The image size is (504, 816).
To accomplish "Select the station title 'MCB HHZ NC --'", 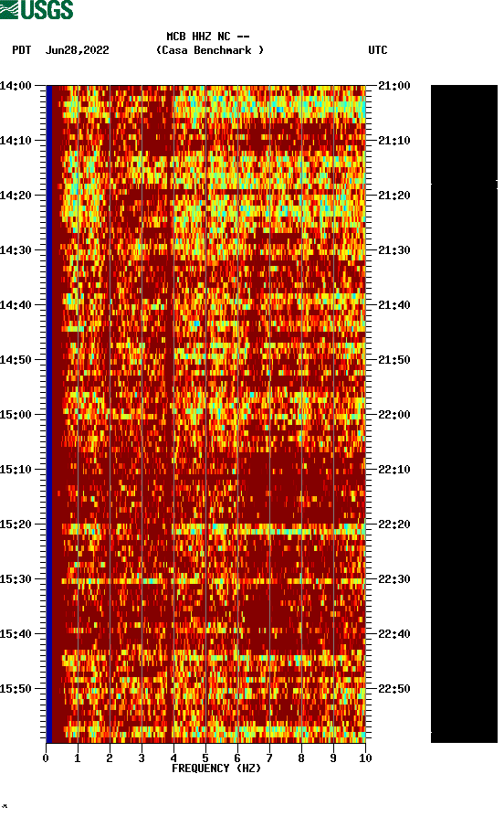I will [x=208, y=37].
